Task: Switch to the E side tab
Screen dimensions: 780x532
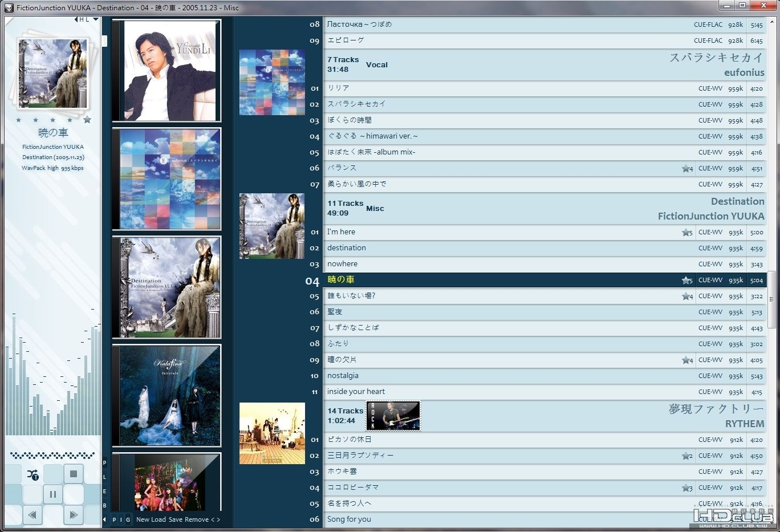Action: (104, 491)
